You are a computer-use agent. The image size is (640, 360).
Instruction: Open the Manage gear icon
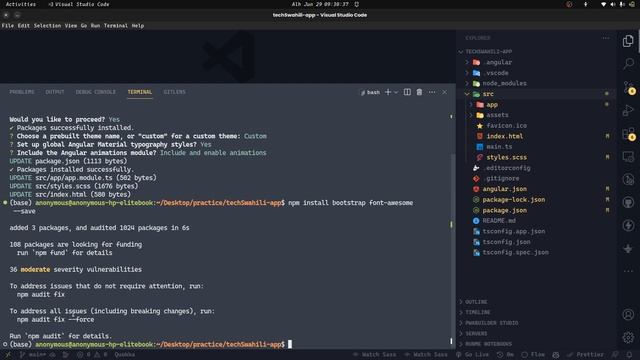click(628, 337)
